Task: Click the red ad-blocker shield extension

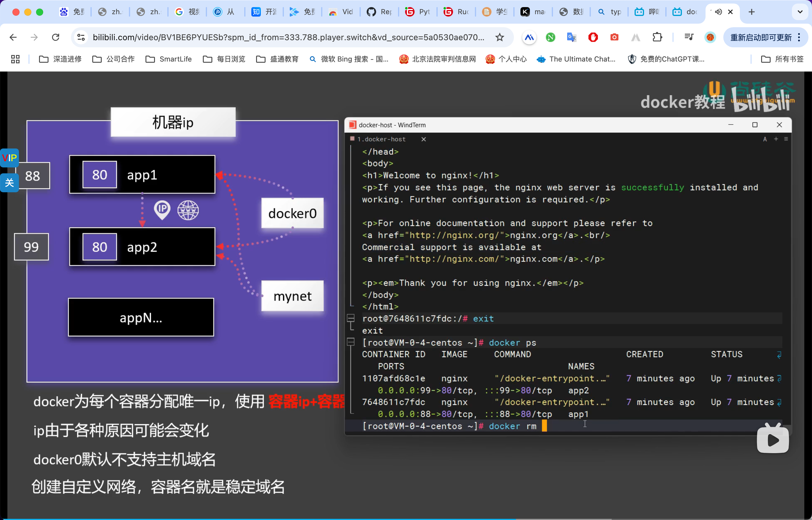Action: 593,37
